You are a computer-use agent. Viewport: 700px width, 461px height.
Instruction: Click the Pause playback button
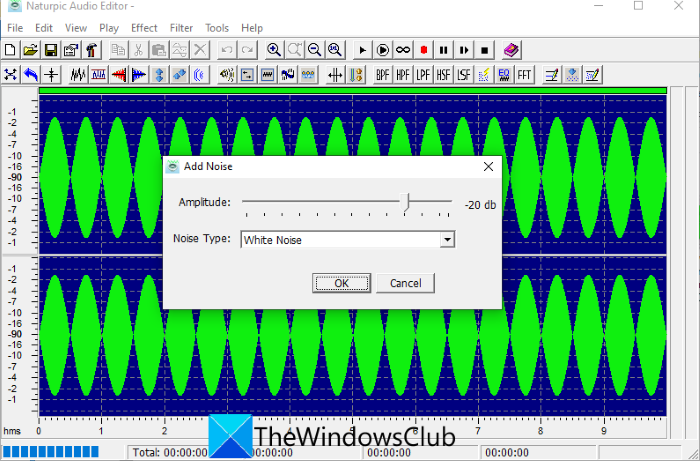(443, 50)
